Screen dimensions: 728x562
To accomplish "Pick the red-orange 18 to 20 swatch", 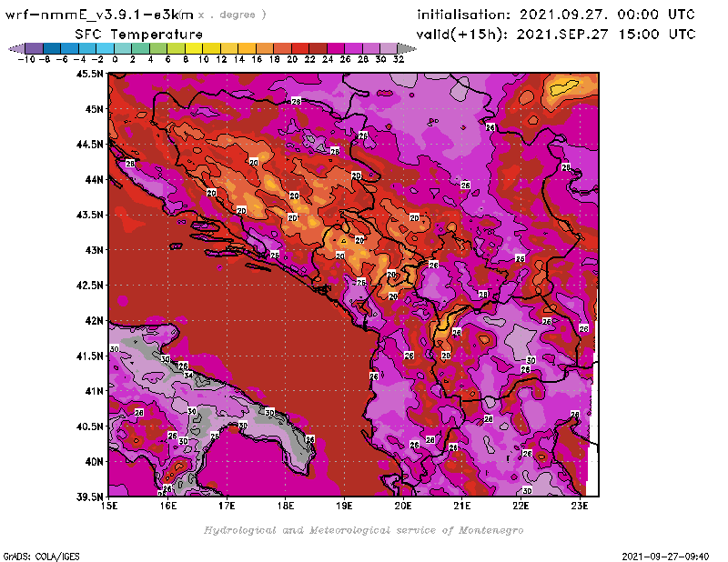I will (282, 48).
